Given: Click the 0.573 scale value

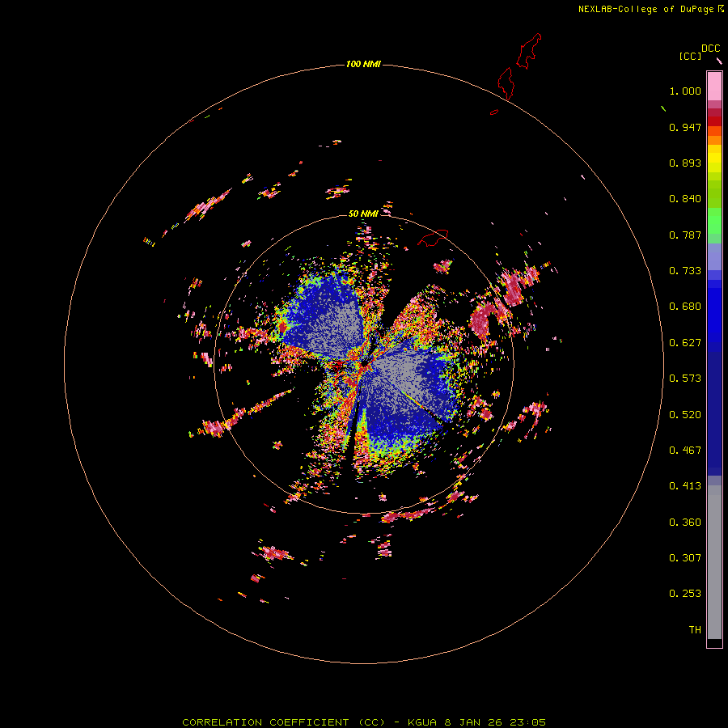Looking at the screenshot, I should (x=685, y=379).
